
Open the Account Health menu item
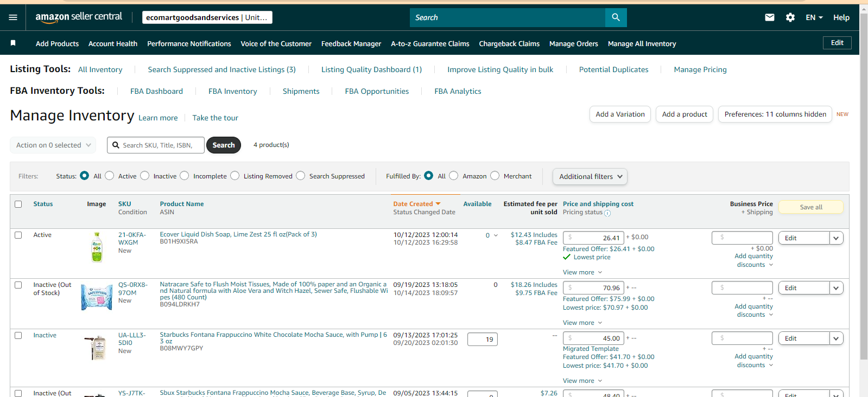coord(113,43)
